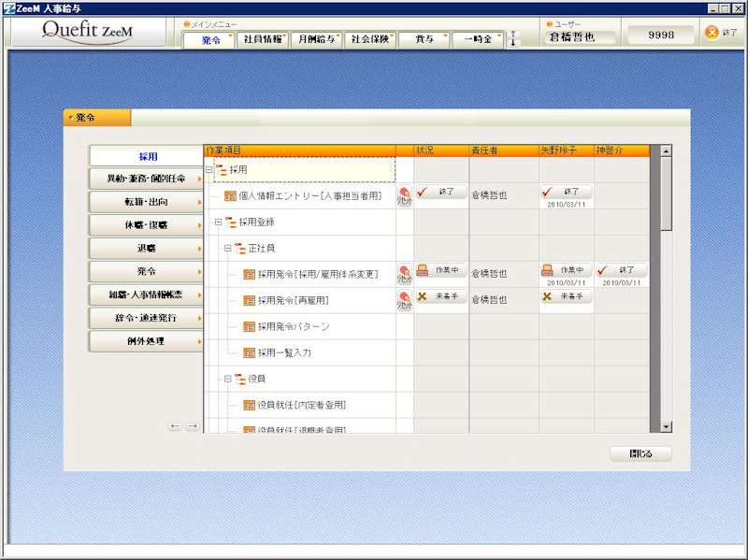Click 作業中 status button in 状況 column
Screen dimensions: 748x560
click(x=440, y=270)
